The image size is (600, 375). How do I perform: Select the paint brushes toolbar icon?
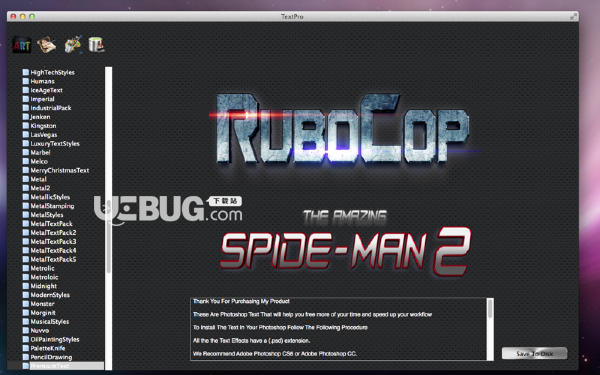click(72, 44)
